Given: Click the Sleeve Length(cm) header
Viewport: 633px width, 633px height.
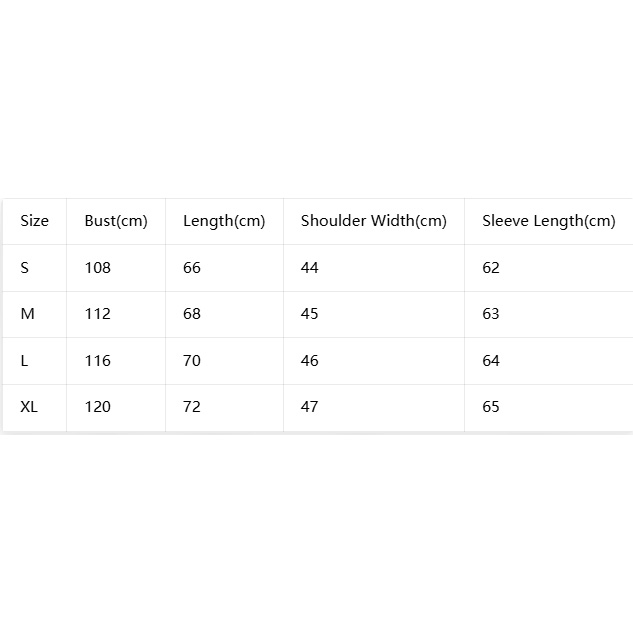Looking at the screenshot, I should (549, 221).
